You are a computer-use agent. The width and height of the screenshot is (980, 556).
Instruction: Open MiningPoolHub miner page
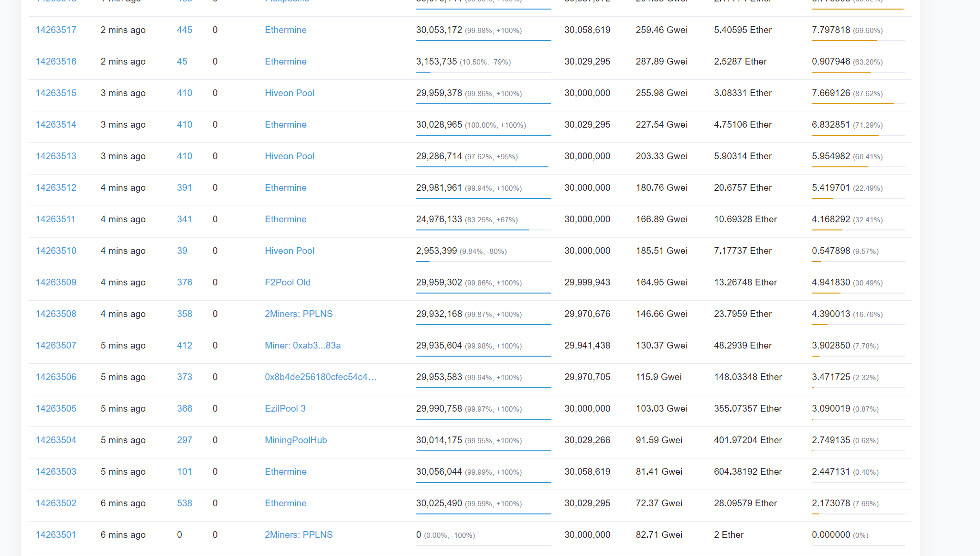click(296, 440)
